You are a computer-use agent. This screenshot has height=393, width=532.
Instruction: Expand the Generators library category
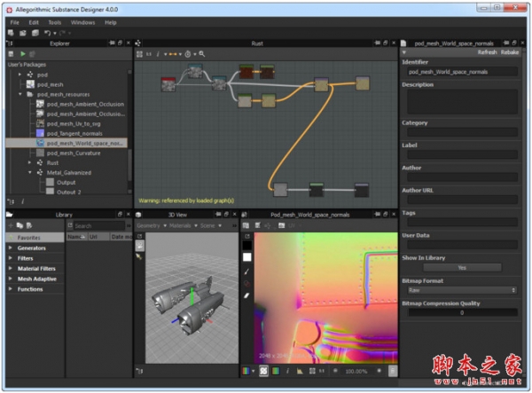coord(11,248)
